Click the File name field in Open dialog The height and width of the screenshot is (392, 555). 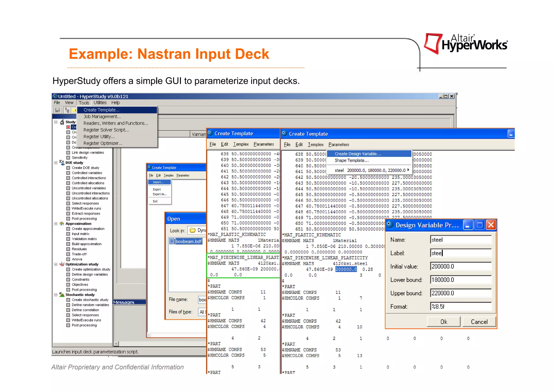click(x=202, y=299)
